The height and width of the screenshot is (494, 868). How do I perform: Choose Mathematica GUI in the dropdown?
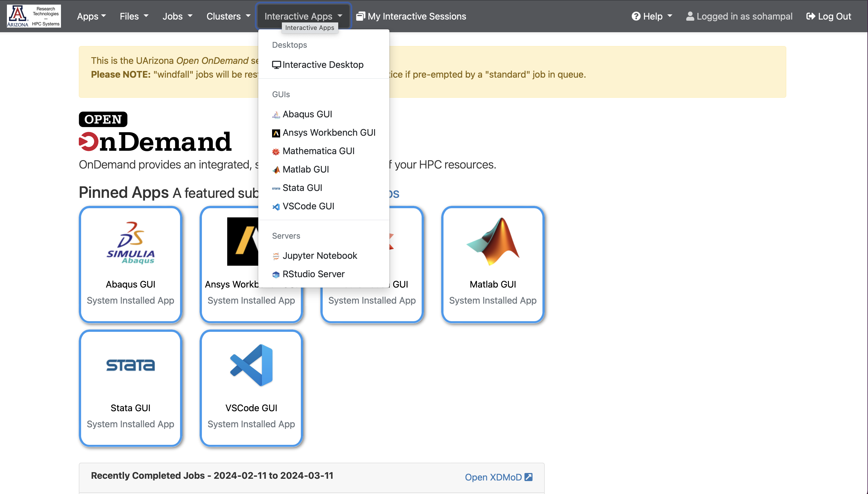click(x=318, y=151)
